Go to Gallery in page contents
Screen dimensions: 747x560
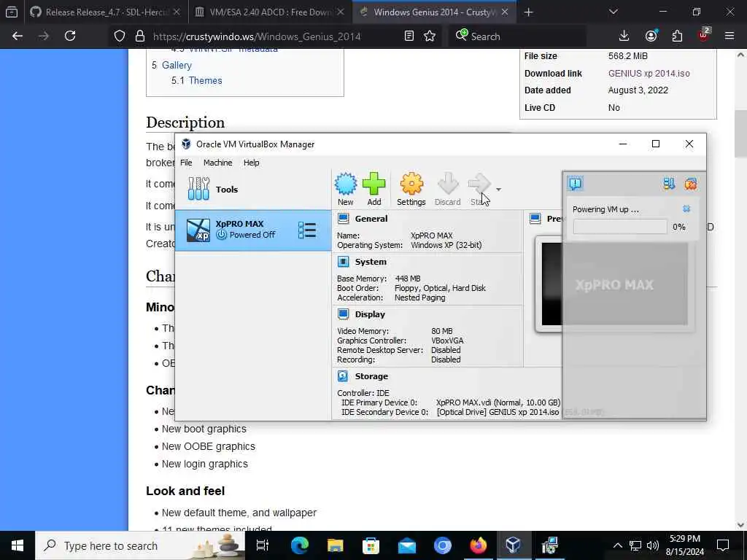point(177,65)
